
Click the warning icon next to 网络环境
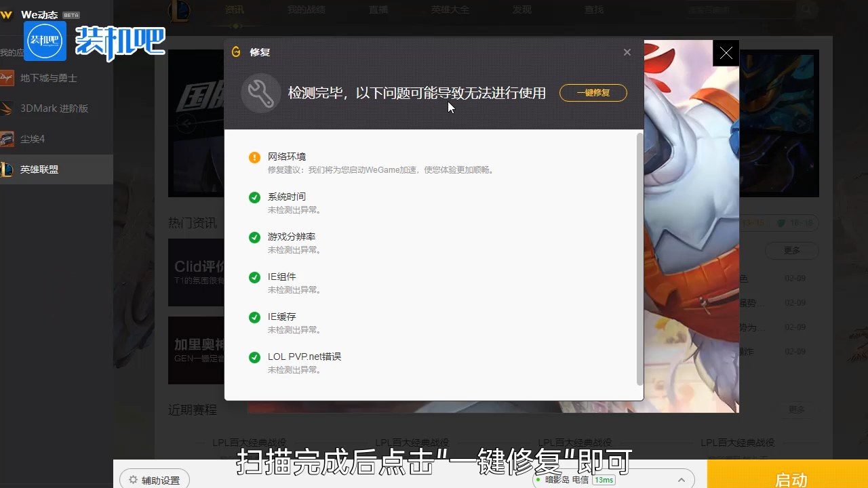coord(254,157)
